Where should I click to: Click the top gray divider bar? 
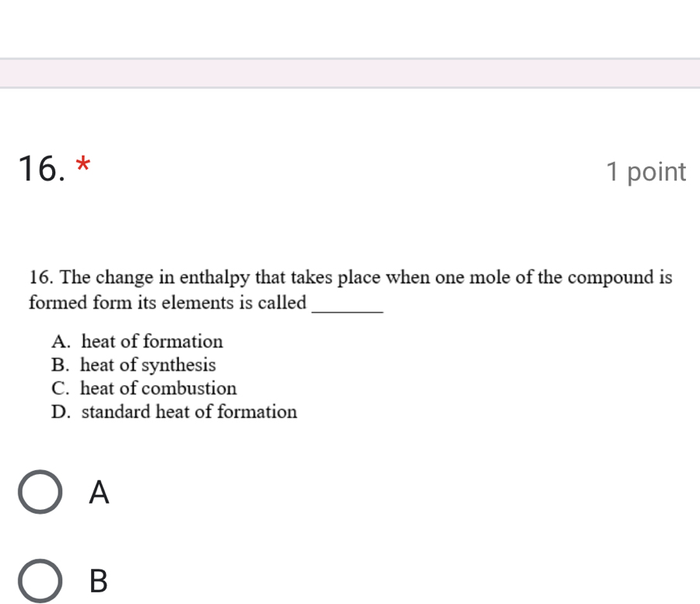click(350, 73)
